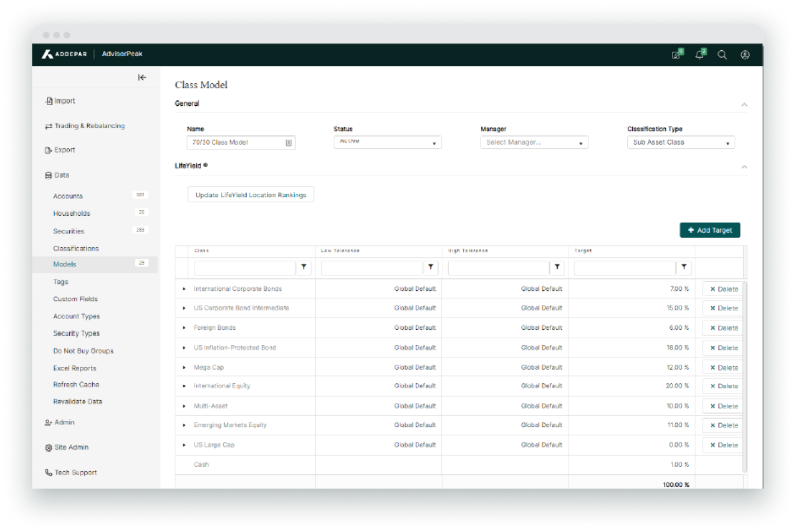
Task: Collapse the sidebar with the arrow icon
Action: [142, 77]
